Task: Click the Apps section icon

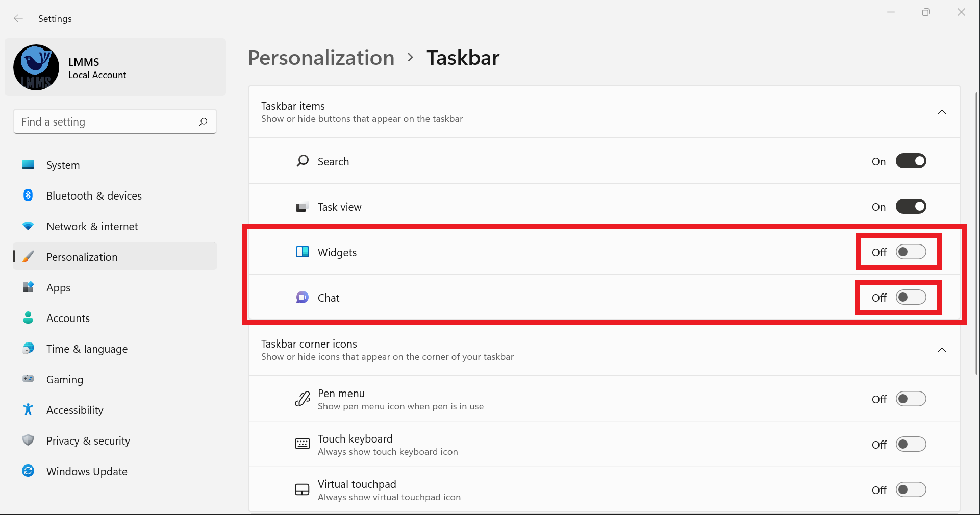Action: point(28,287)
